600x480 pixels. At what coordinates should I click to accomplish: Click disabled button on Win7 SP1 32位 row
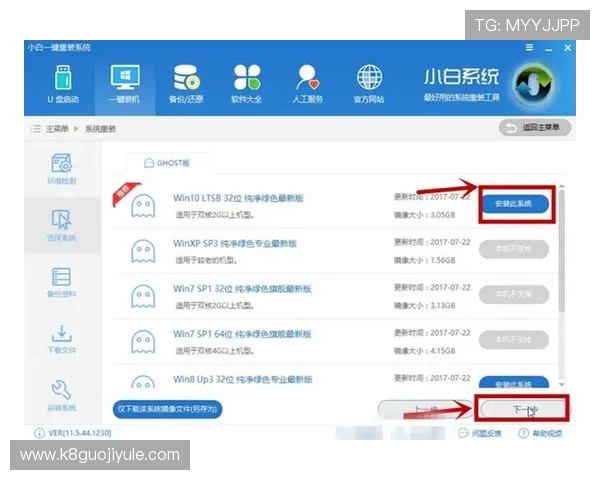point(514,294)
